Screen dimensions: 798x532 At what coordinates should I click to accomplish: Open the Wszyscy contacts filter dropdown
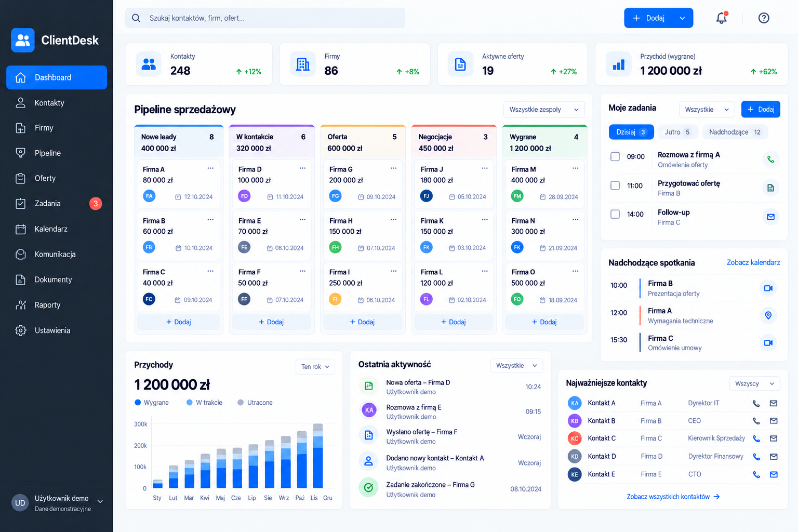tap(755, 384)
